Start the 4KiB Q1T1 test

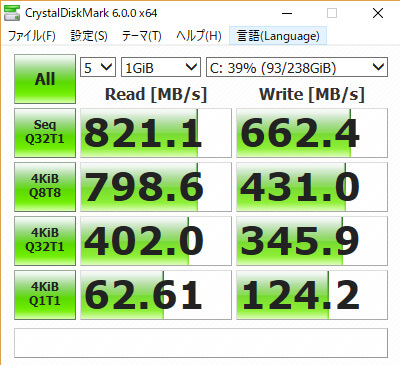(x=45, y=295)
